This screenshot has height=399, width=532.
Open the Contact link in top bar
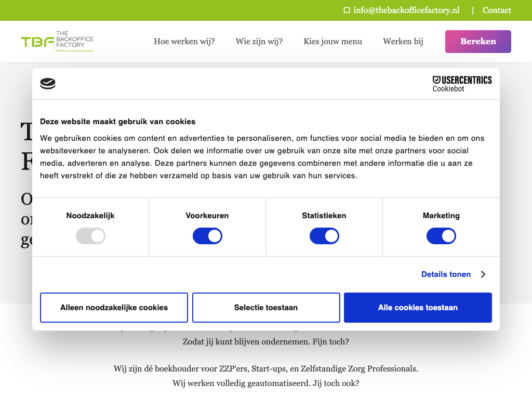[x=497, y=10]
